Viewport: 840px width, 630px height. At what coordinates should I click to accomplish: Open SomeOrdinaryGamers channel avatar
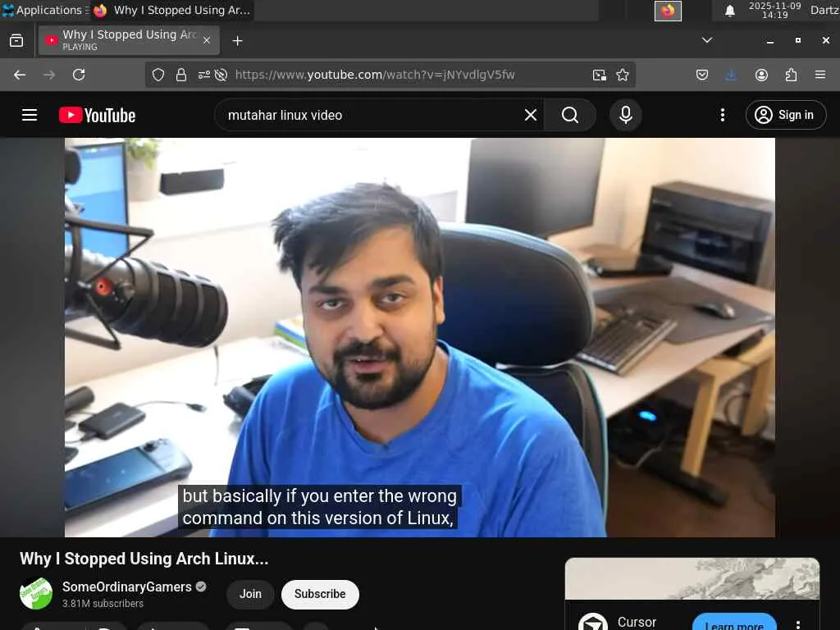coord(36,594)
